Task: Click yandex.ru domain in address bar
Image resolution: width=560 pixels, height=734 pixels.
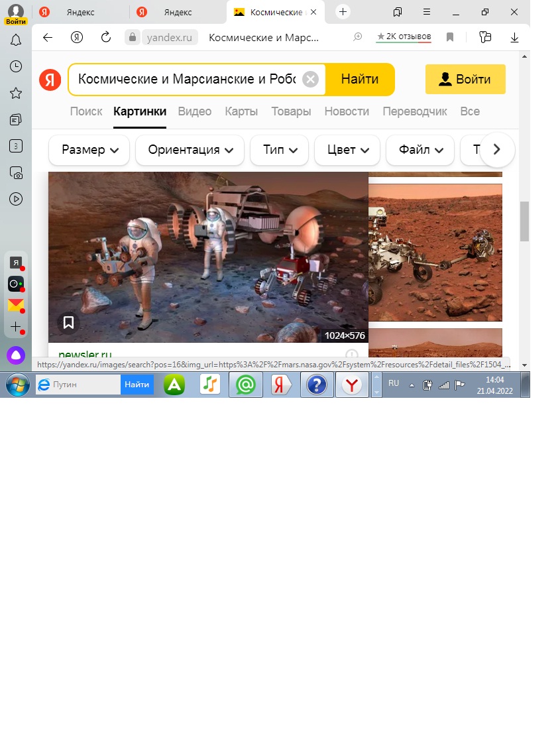Action: click(170, 37)
